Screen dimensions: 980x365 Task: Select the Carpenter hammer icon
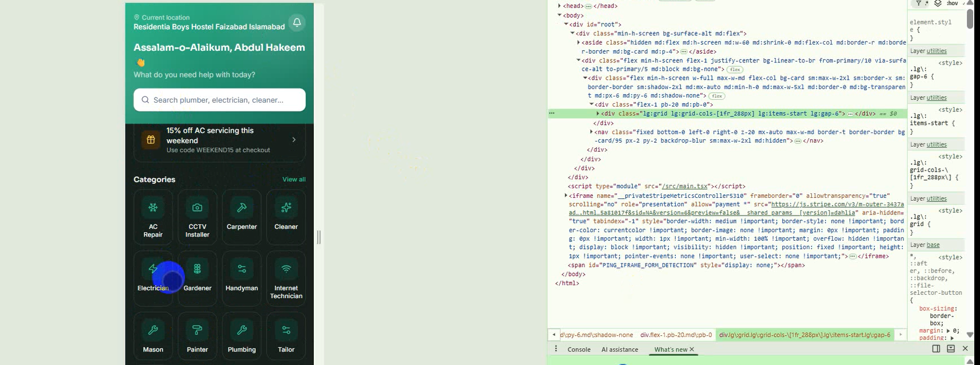pos(242,208)
